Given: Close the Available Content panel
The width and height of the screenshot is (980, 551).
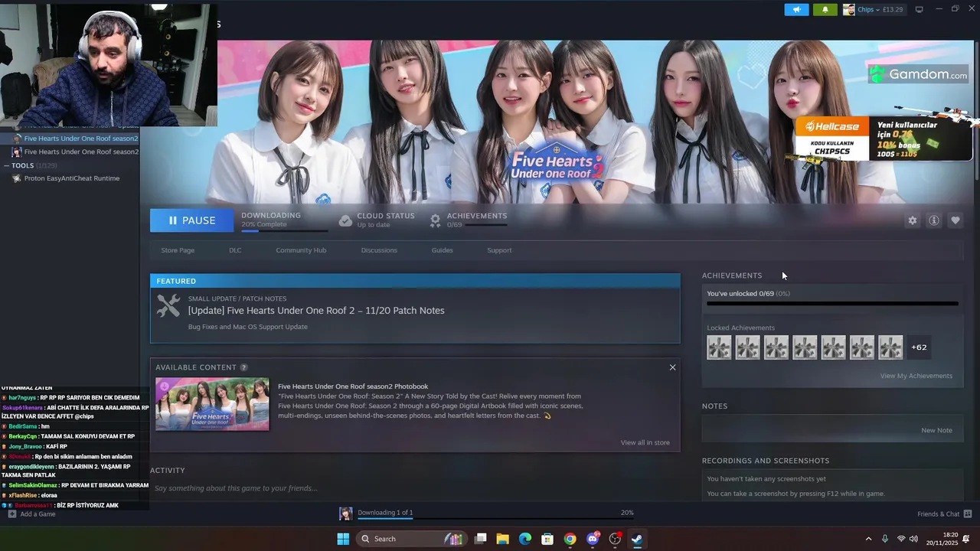Looking at the screenshot, I should click(x=672, y=367).
